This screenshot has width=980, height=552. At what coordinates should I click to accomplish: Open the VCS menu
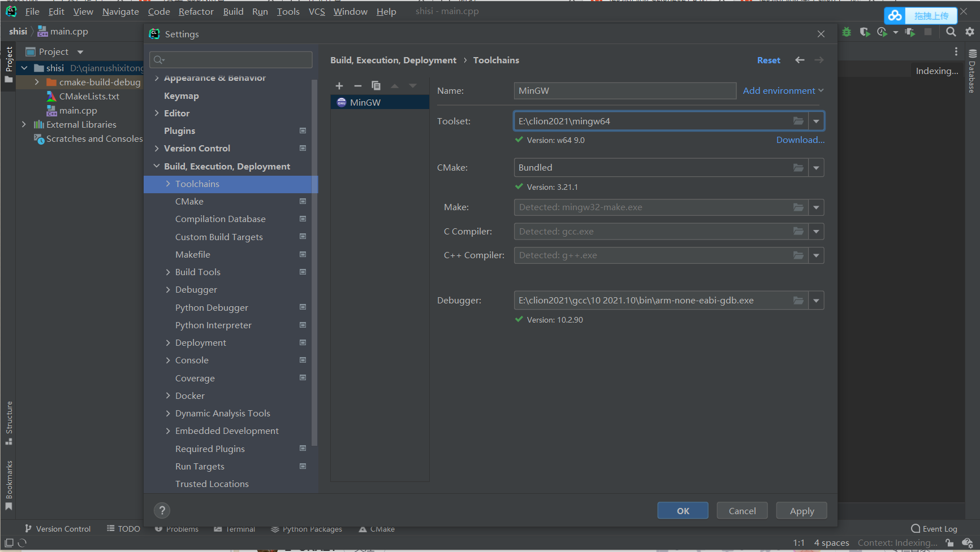pyautogui.click(x=317, y=11)
